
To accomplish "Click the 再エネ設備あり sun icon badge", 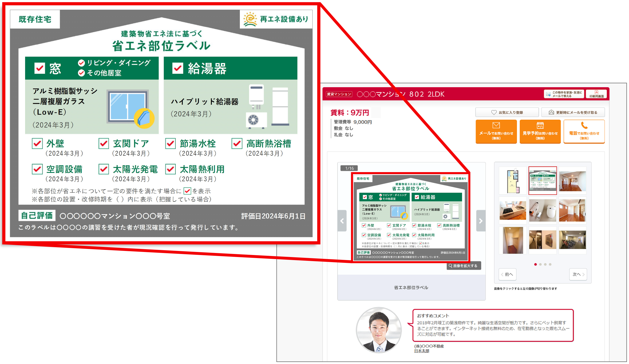I will click(x=251, y=19).
